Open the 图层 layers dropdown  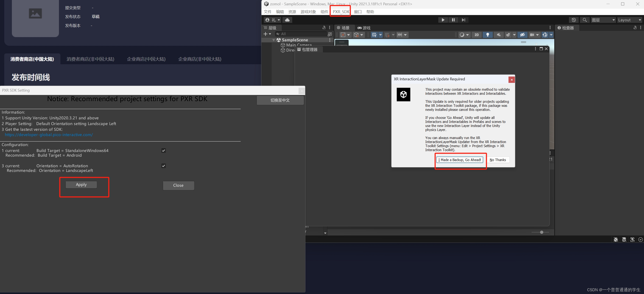pyautogui.click(x=603, y=20)
